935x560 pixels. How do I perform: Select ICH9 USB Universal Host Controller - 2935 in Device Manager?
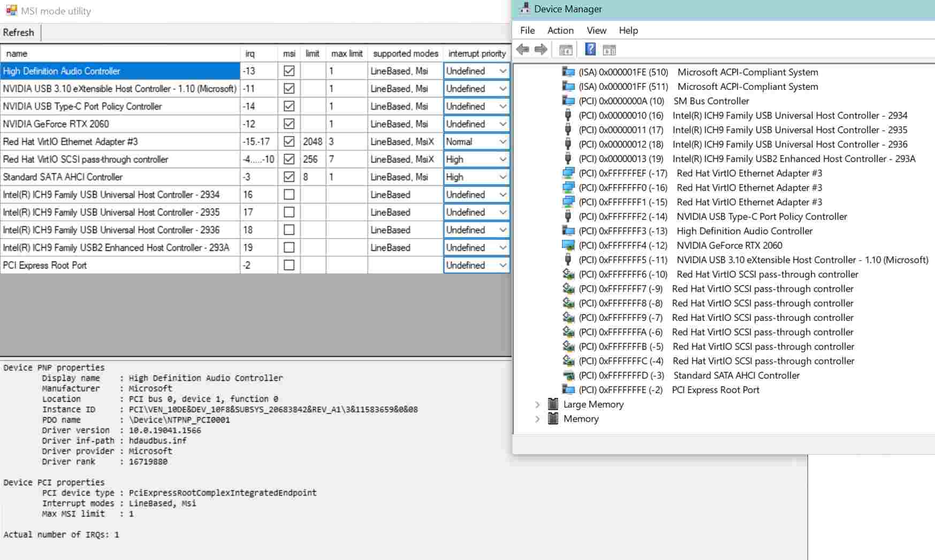click(x=743, y=129)
